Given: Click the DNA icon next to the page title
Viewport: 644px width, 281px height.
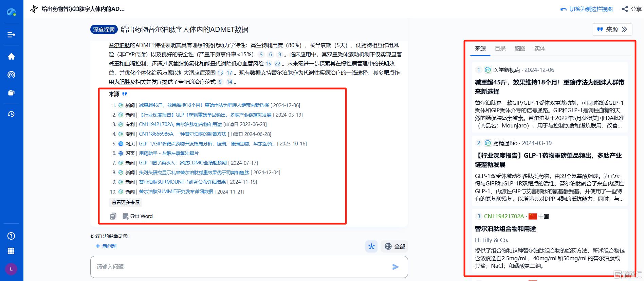Looking at the screenshot, I should [x=34, y=9].
